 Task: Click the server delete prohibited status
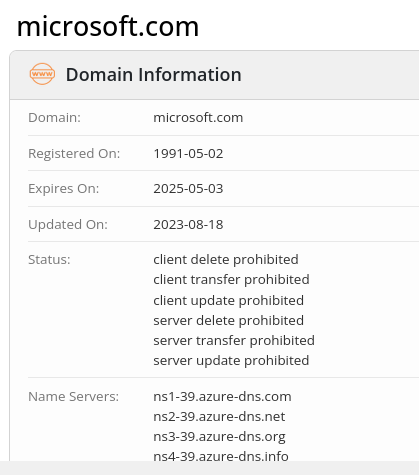pos(228,320)
